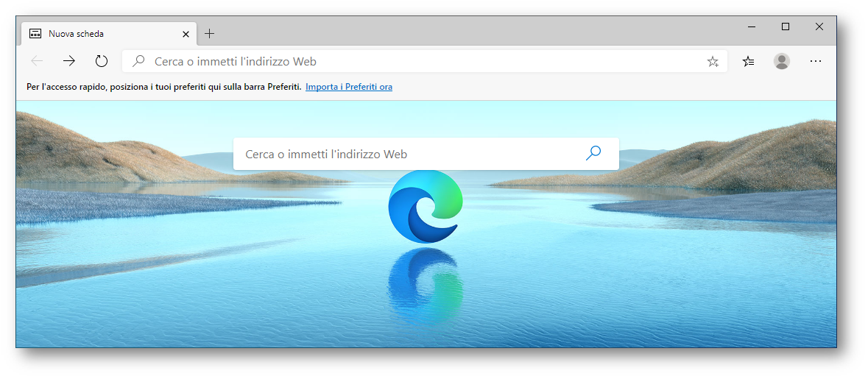The height and width of the screenshot is (379, 868).
Task: Click the Nuova scheda tab page icon
Action: point(35,34)
